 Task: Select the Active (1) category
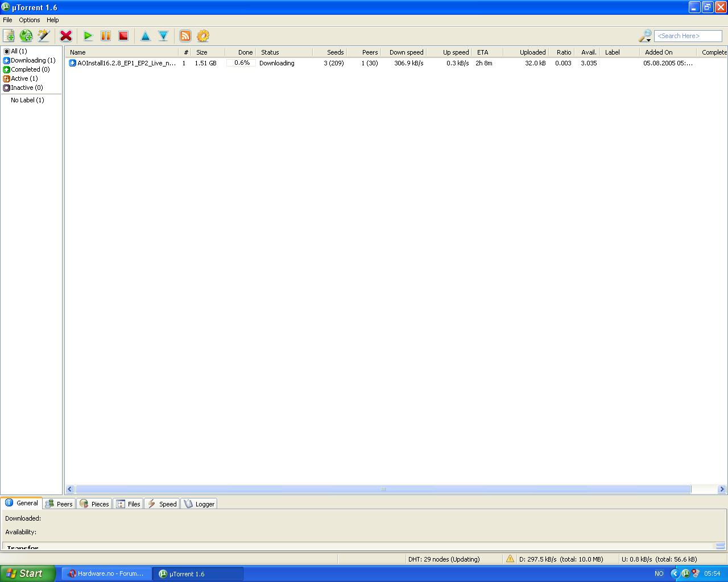coord(20,78)
